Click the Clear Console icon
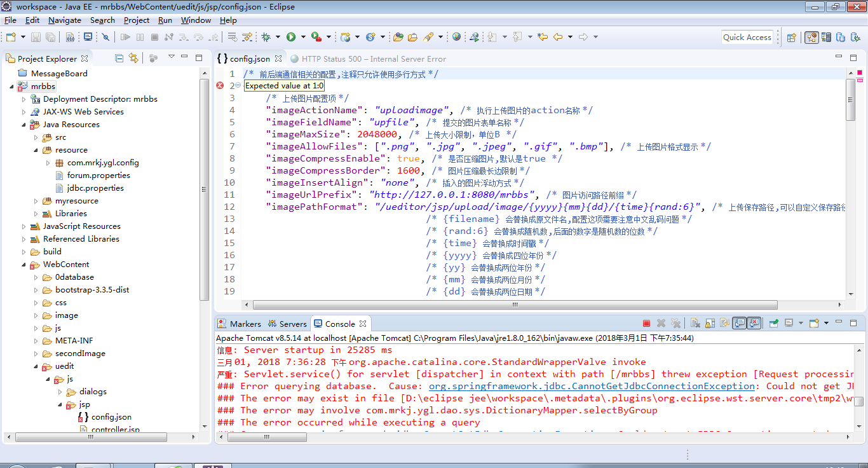 [x=695, y=323]
